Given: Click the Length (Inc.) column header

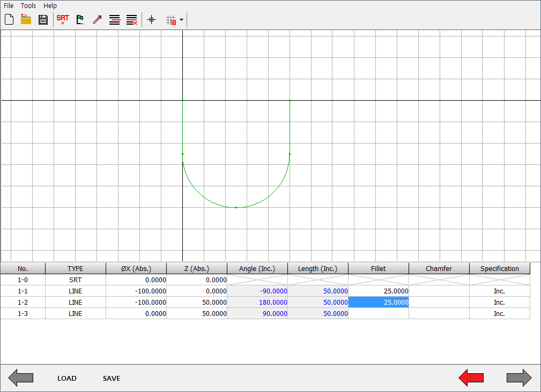Looking at the screenshot, I should coord(318,269).
